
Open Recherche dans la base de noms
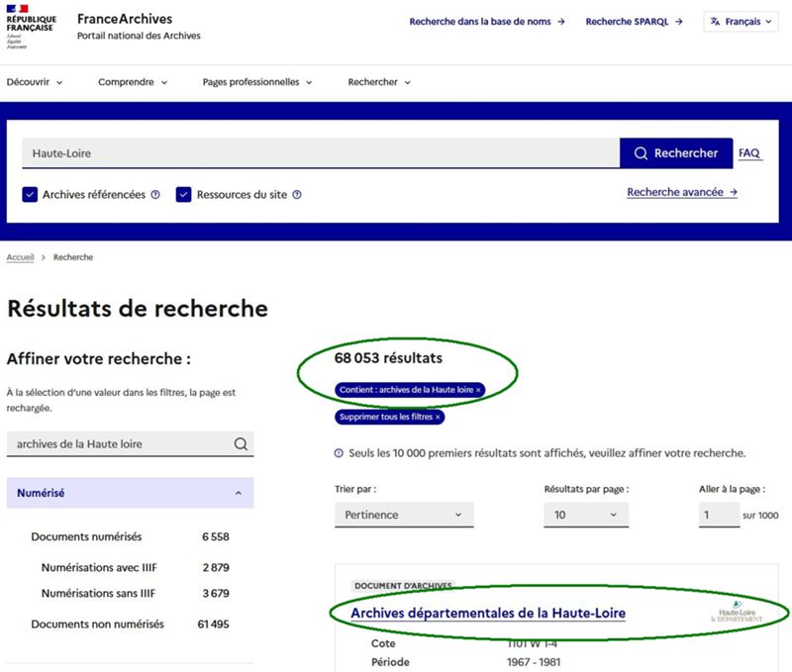click(487, 22)
